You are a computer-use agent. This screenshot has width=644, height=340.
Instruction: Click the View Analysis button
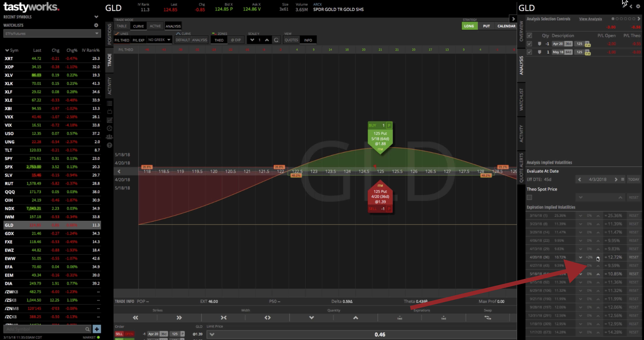[x=589, y=19]
